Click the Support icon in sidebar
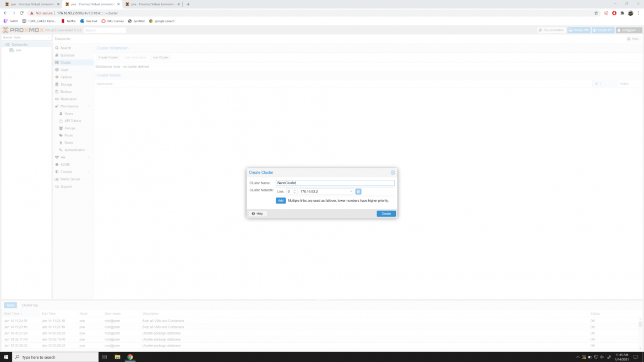Image resolution: width=644 pixels, height=362 pixels. (x=57, y=187)
